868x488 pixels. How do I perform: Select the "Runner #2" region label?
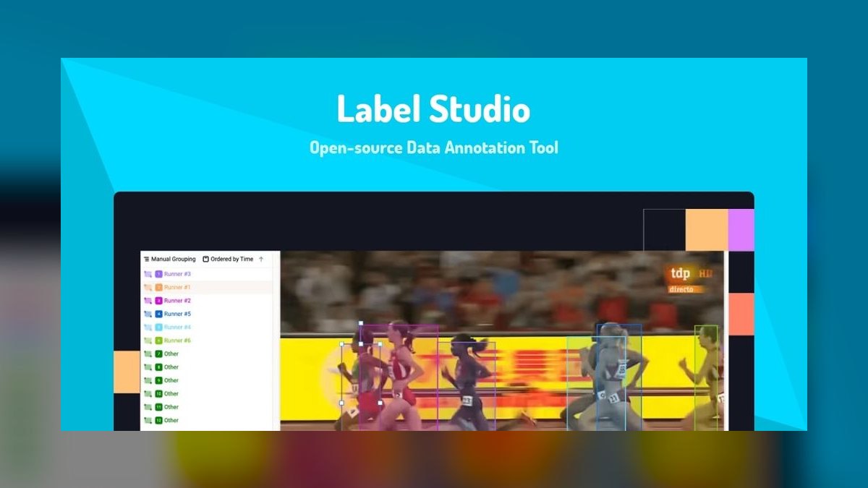coord(177,301)
